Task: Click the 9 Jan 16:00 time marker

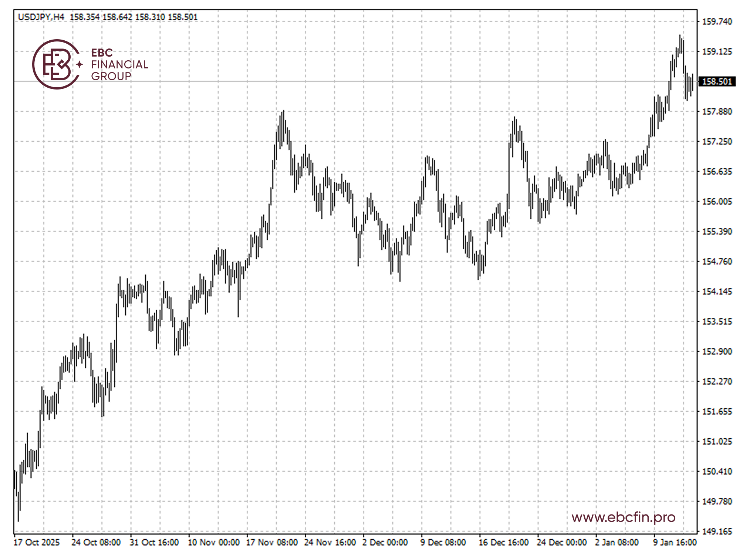Action: point(675,542)
